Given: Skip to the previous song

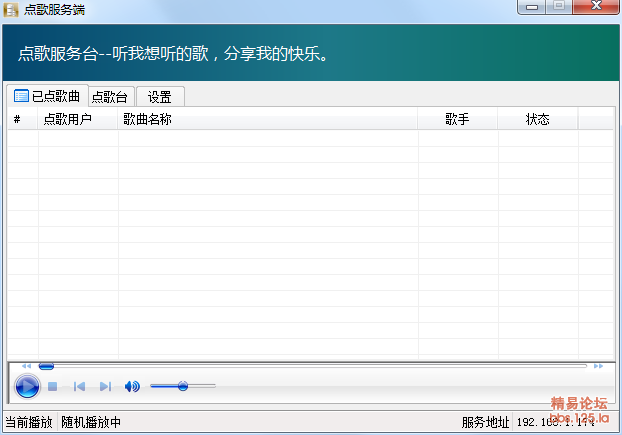Looking at the screenshot, I should pos(79,386).
